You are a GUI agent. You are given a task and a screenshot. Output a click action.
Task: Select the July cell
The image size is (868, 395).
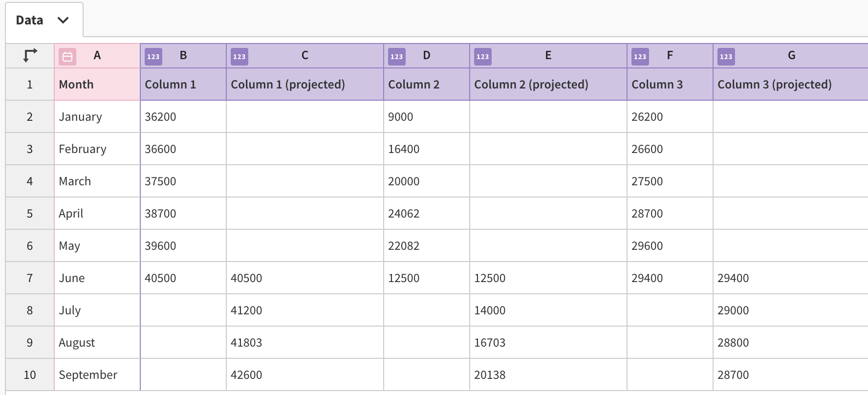[x=97, y=310]
